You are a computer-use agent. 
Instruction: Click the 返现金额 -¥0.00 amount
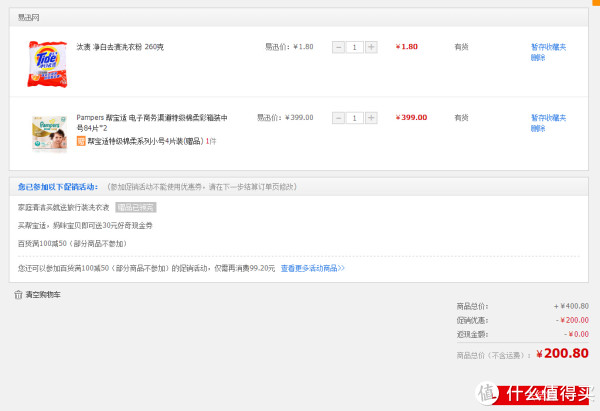tap(576, 334)
